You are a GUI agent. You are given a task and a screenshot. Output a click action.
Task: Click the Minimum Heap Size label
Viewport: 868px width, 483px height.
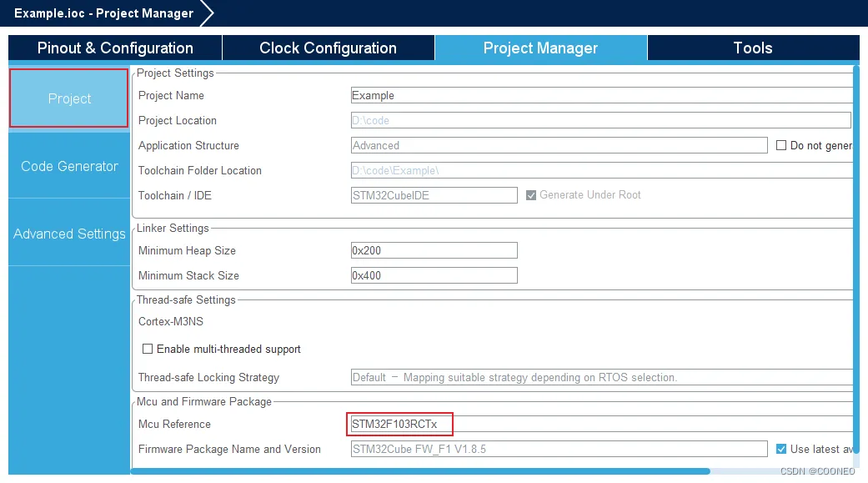pyautogui.click(x=187, y=250)
